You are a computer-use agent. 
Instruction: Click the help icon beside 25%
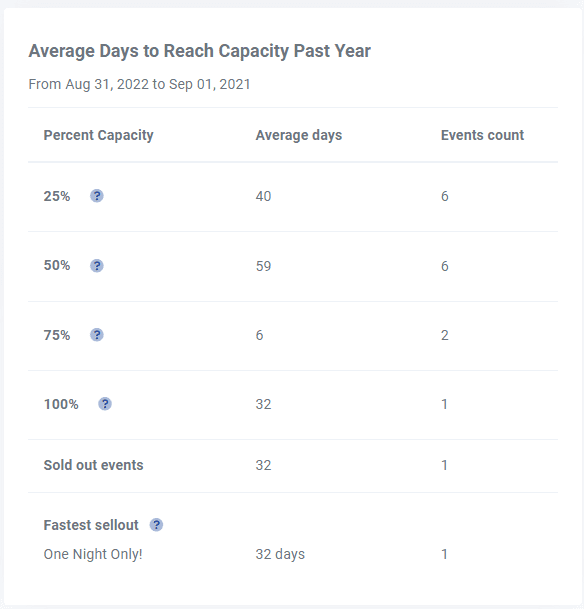(x=97, y=196)
